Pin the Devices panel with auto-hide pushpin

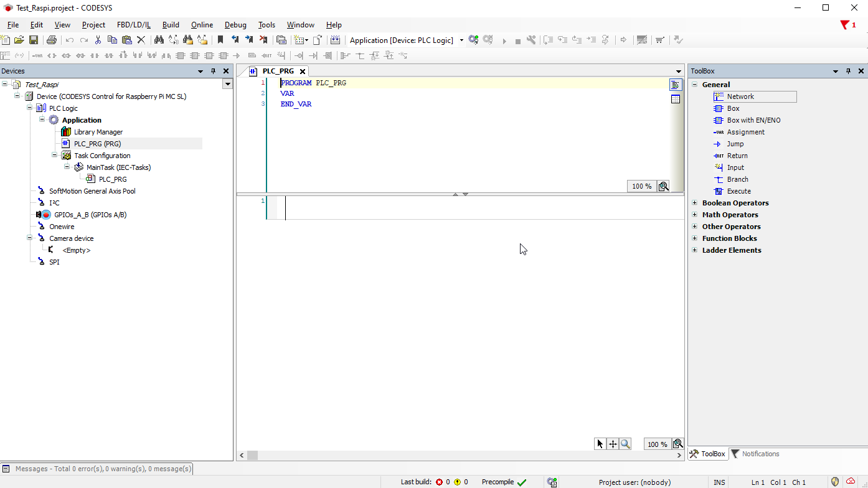[x=213, y=72]
